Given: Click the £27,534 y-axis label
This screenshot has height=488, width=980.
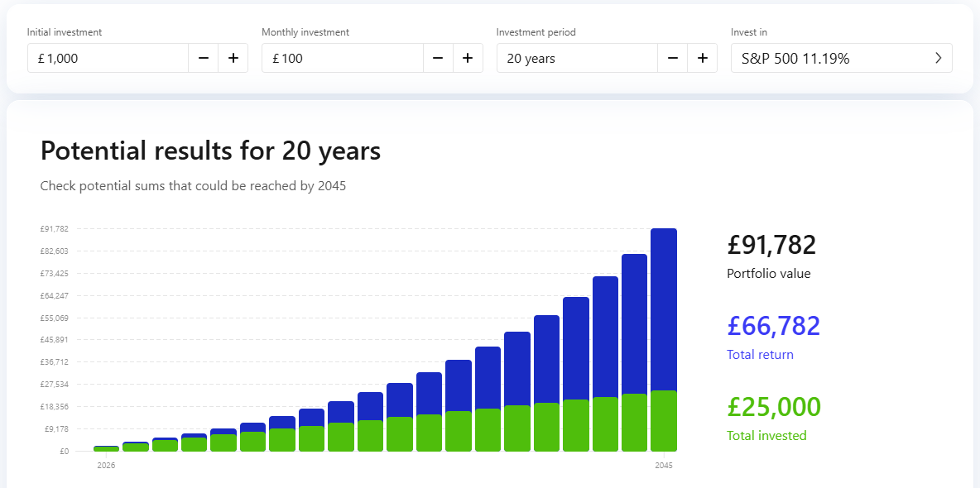Looking at the screenshot, I should click(55, 385).
